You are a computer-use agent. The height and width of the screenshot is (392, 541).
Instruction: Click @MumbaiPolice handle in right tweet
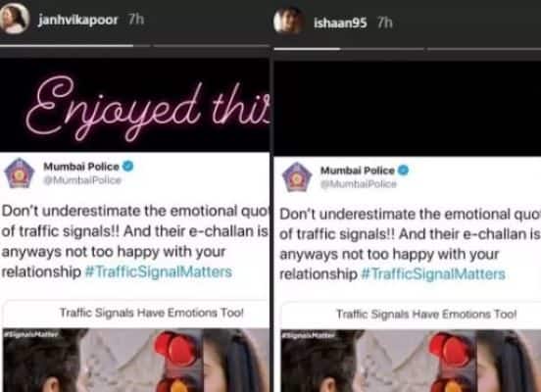click(x=359, y=184)
